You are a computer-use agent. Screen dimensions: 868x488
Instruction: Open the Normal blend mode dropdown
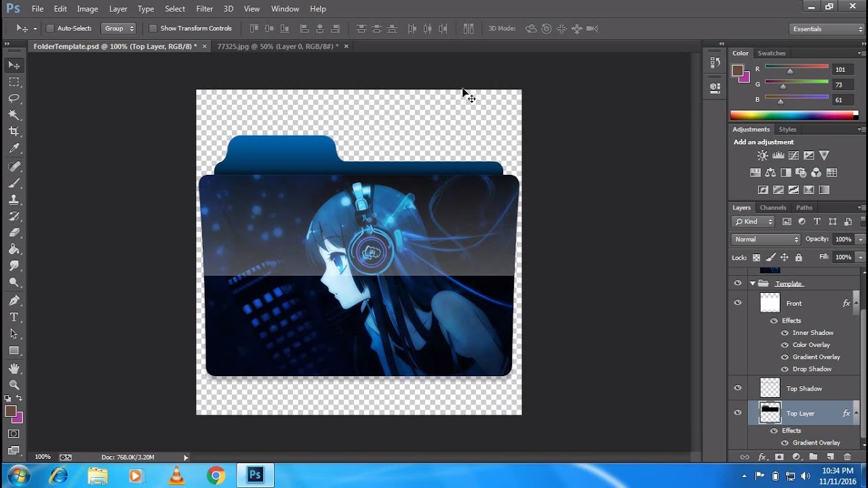pos(765,239)
